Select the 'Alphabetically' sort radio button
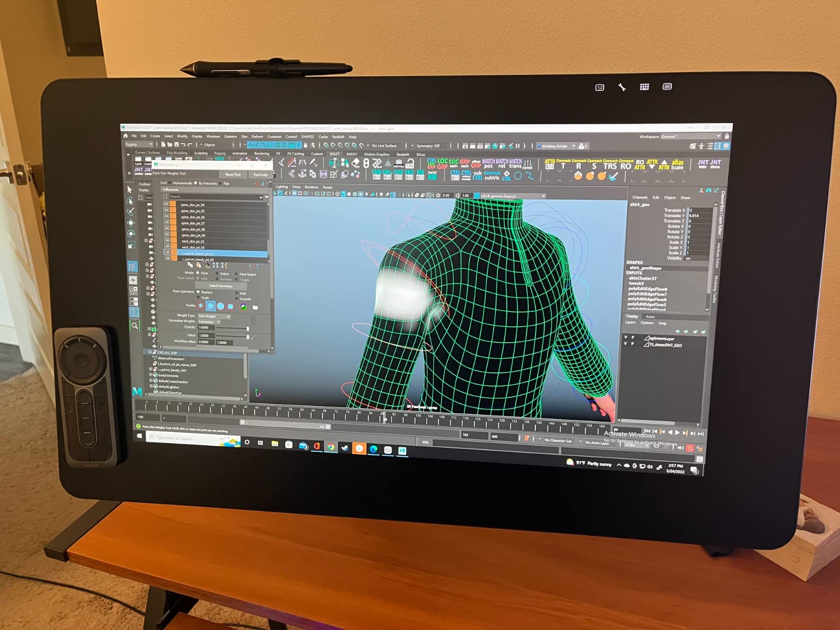The image size is (840, 630). pyautogui.click(x=171, y=183)
